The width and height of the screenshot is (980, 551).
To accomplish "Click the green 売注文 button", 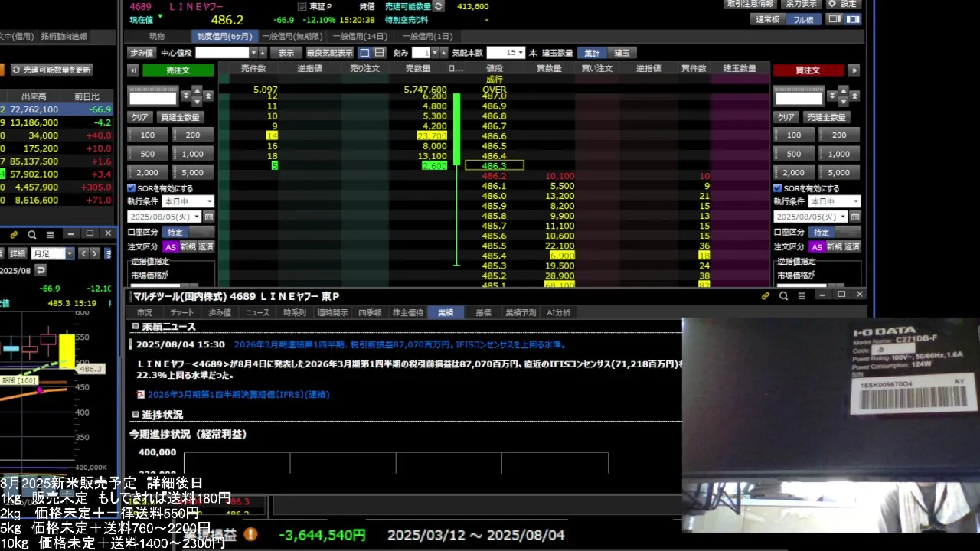I will click(x=178, y=70).
